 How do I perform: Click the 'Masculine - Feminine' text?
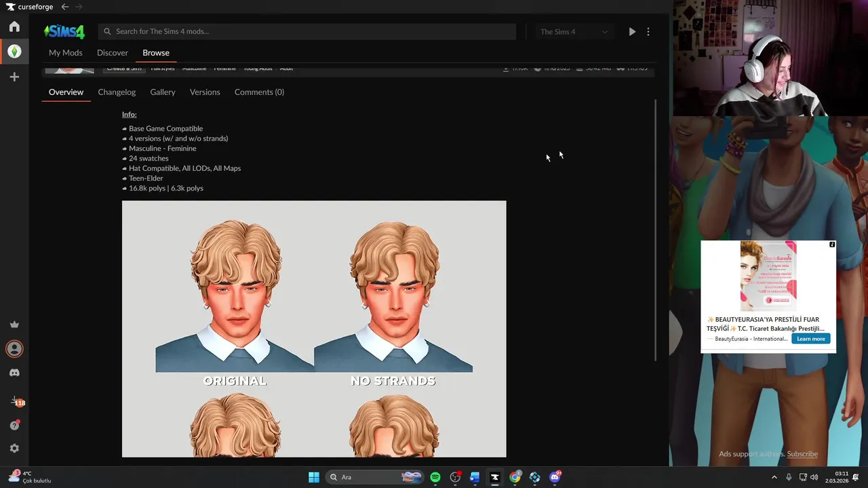click(x=163, y=148)
